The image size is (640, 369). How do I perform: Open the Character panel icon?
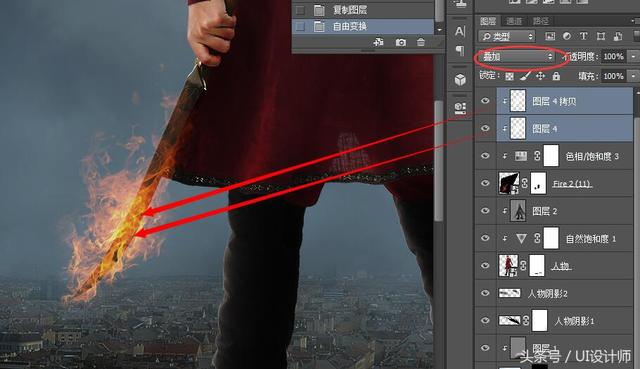click(460, 31)
